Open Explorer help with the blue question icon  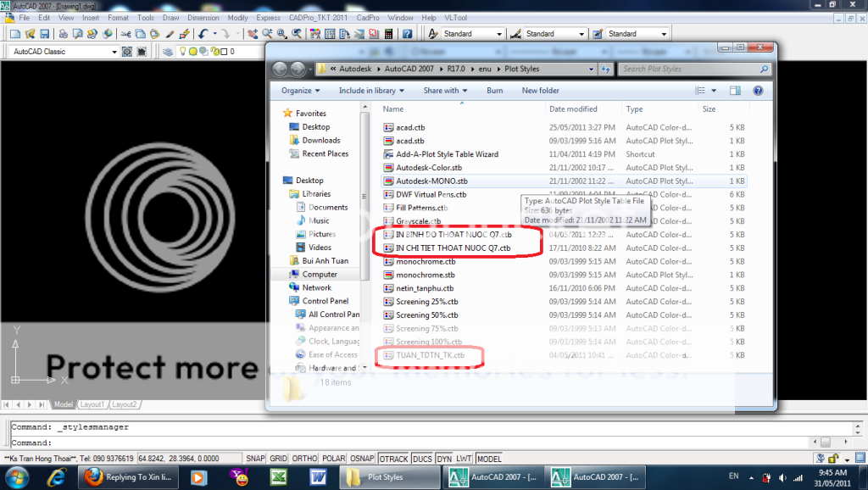[x=758, y=90]
